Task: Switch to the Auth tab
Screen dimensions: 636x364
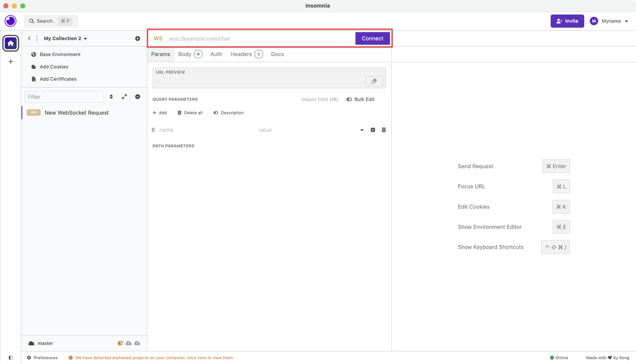Action: click(216, 54)
